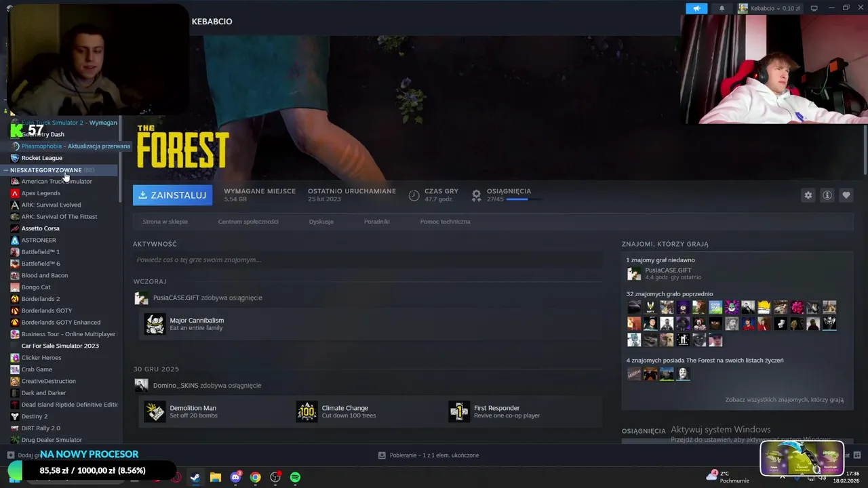This screenshot has height=488, width=868.
Task: Show The Forest game info icon
Action: click(x=827, y=195)
